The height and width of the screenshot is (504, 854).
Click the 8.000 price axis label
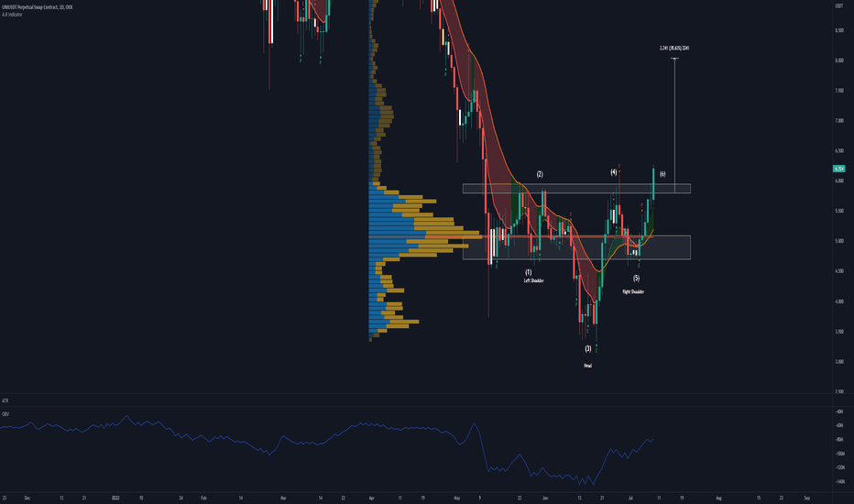pyautogui.click(x=838, y=60)
